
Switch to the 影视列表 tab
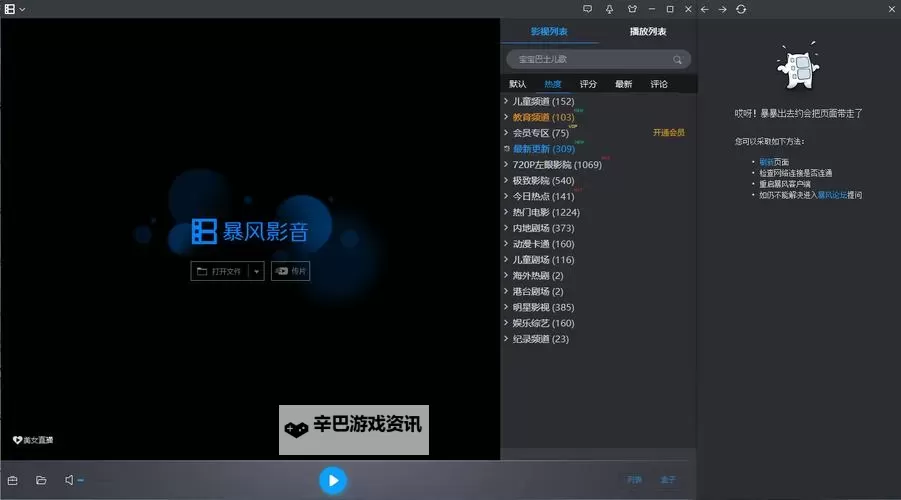point(549,32)
